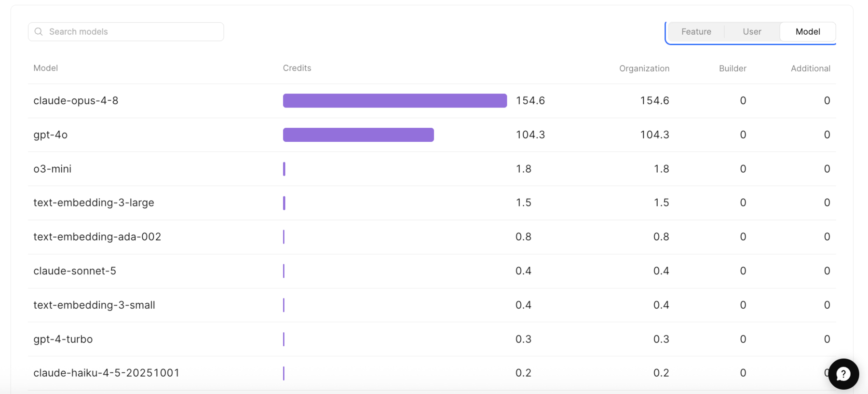This screenshot has width=868, height=394.
Task: Select the Model tab
Action: [x=808, y=32]
